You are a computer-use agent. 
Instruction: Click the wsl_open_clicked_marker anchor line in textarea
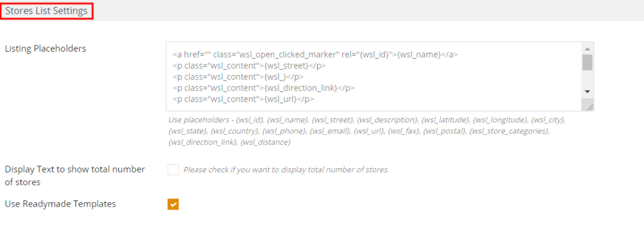(316, 54)
